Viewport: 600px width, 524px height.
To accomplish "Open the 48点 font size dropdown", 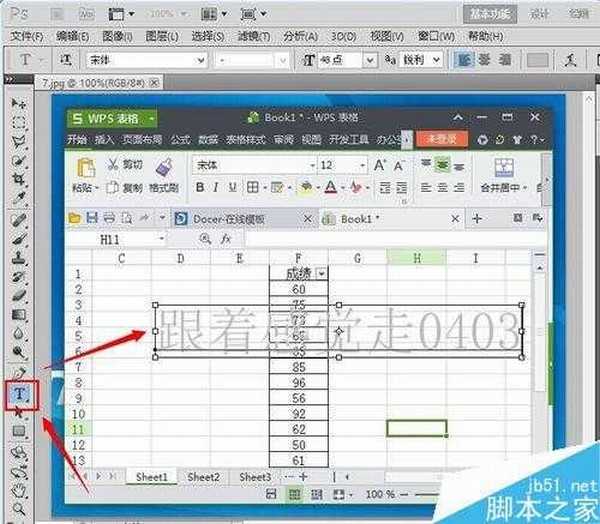I will click(370, 60).
